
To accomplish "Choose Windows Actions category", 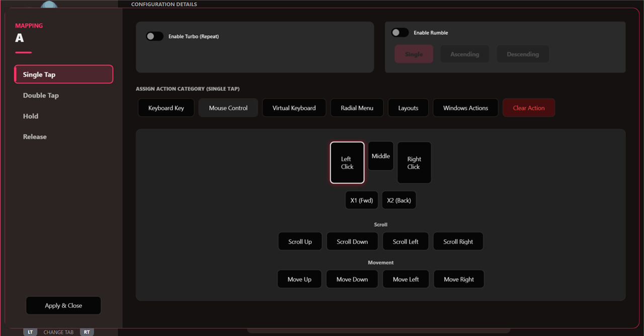I will click(466, 108).
